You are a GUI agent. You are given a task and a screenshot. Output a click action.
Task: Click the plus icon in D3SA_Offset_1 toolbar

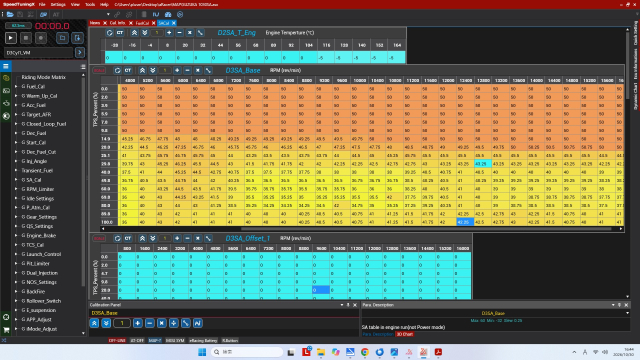point(177,238)
